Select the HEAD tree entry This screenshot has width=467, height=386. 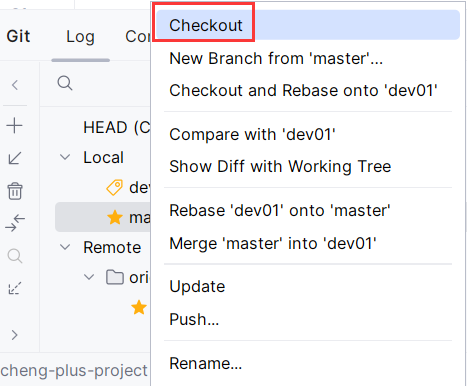click(117, 127)
